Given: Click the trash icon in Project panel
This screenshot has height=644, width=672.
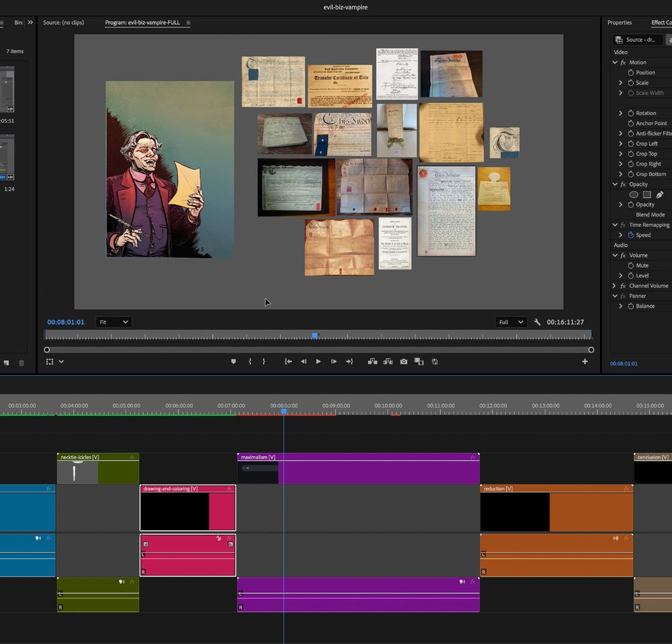Looking at the screenshot, I should 22,363.
